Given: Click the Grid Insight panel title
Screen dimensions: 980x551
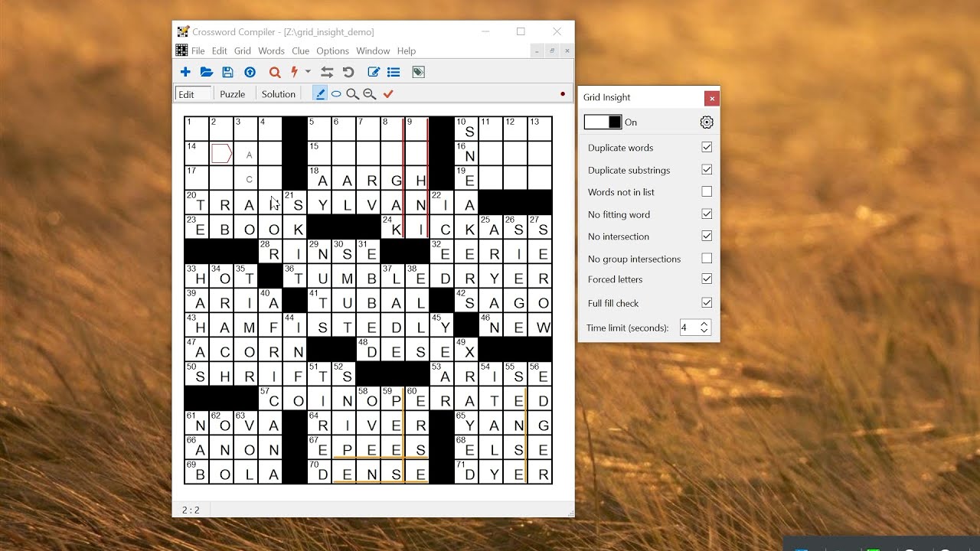Looking at the screenshot, I should pyautogui.click(x=607, y=97).
